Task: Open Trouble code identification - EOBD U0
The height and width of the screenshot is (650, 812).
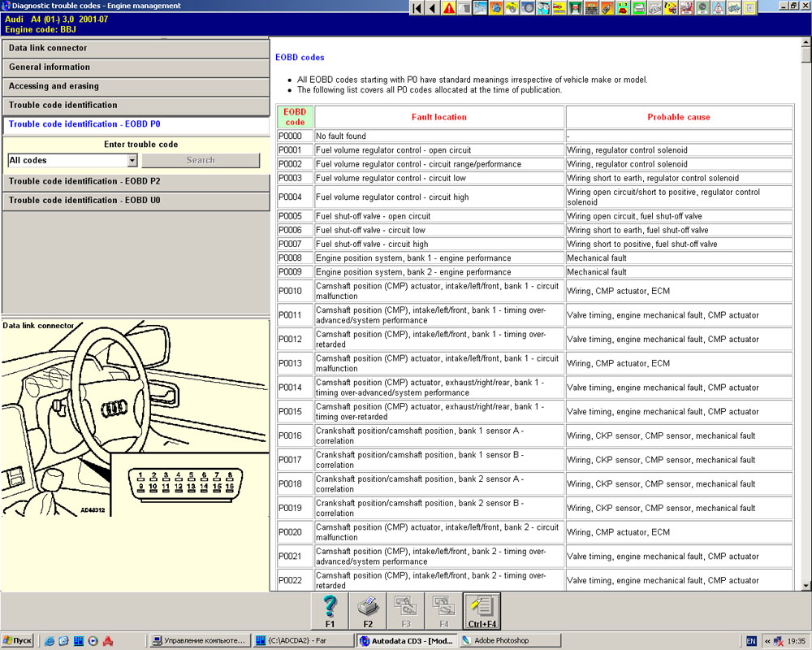Action: click(135, 201)
